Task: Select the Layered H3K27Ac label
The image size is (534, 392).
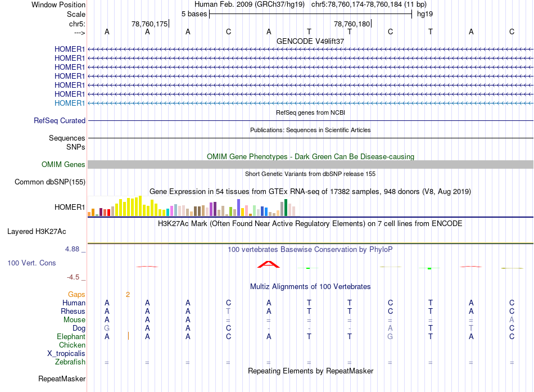Action: coord(37,232)
